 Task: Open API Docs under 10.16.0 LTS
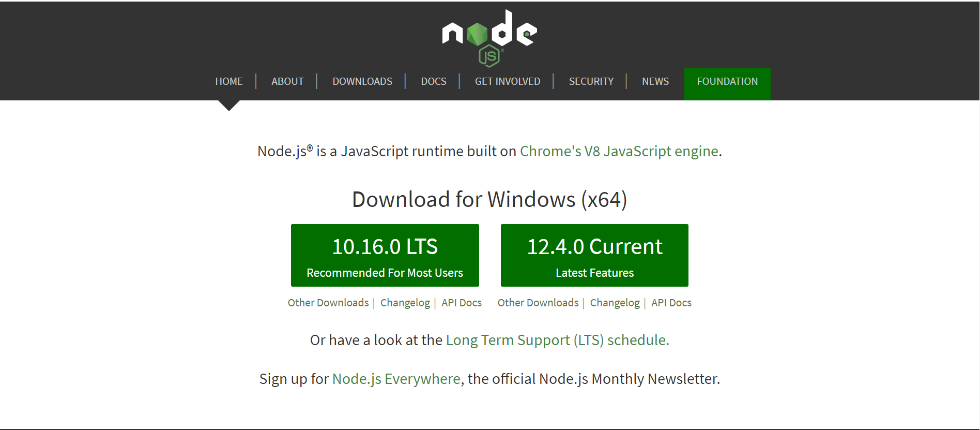[x=462, y=303]
